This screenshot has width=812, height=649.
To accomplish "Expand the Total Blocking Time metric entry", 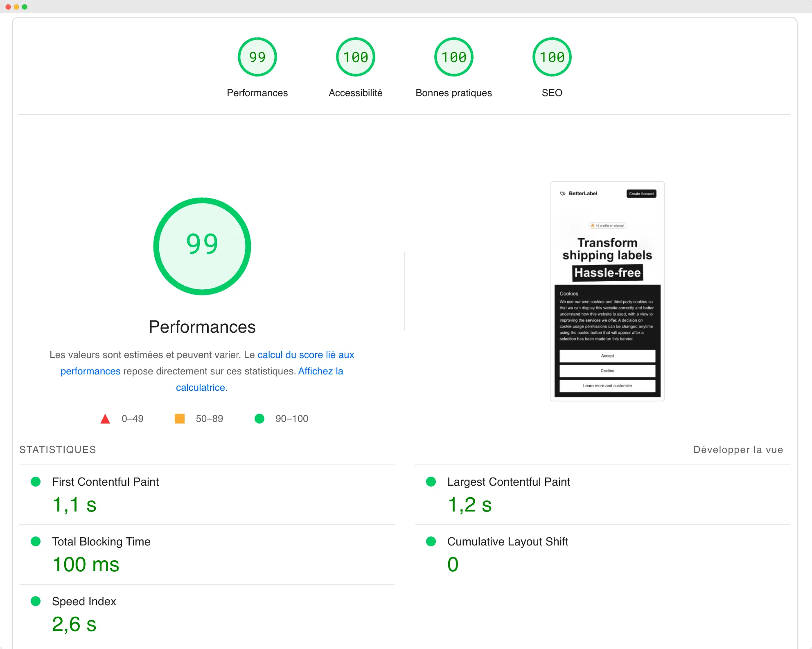I will tap(101, 542).
